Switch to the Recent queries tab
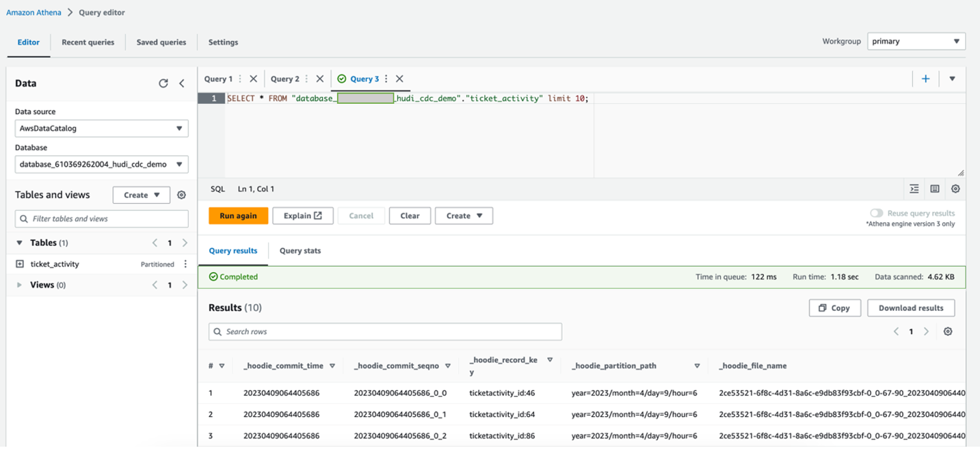The height and width of the screenshot is (451, 980). point(88,42)
